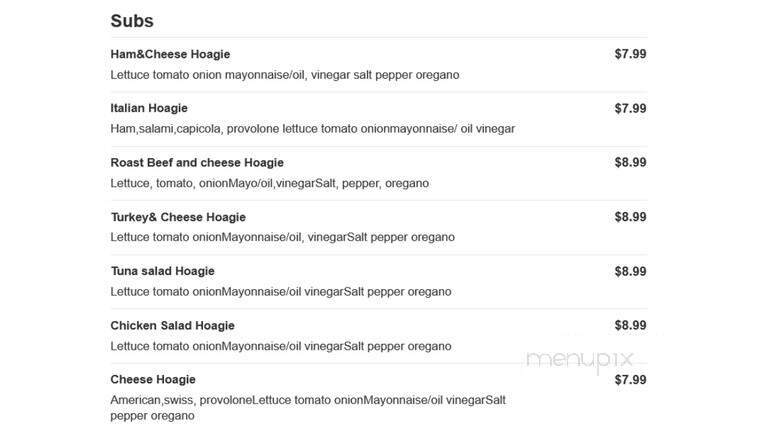Open the Roast Beef and cheese Hoagie
Viewport: 759px width, 442px height.
pyautogui.click(x=197, y=163)
